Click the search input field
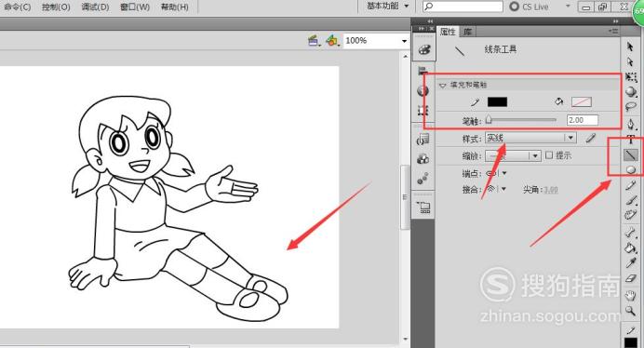The width and height of the screenshot is (644, 348). pyautogui.click(x=463, y=7)
